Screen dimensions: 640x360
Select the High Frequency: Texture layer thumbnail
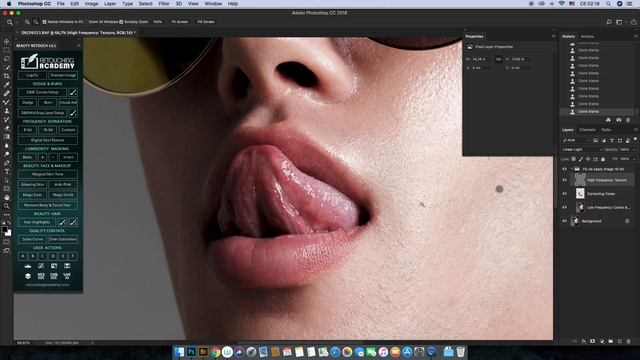point(580,180)
